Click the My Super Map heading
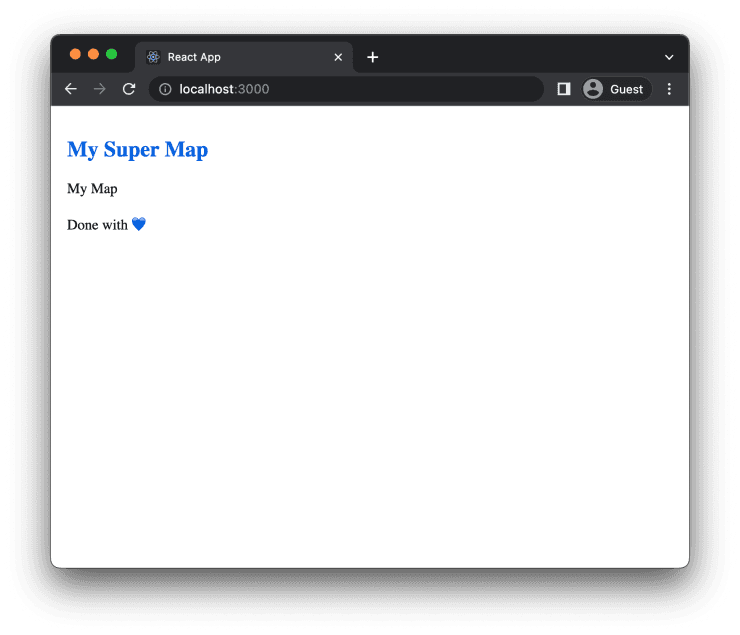The height and width of the screenshot is (635, 740). [x=137, y=150]
